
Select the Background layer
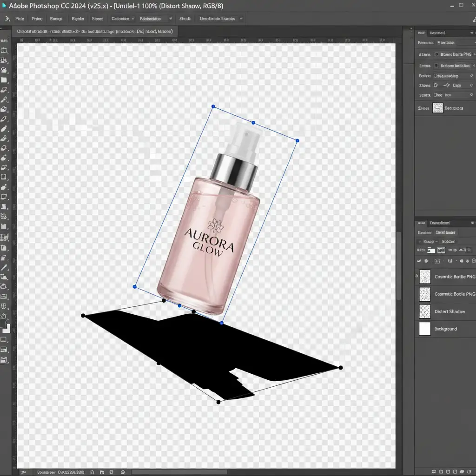pos(445,329)
